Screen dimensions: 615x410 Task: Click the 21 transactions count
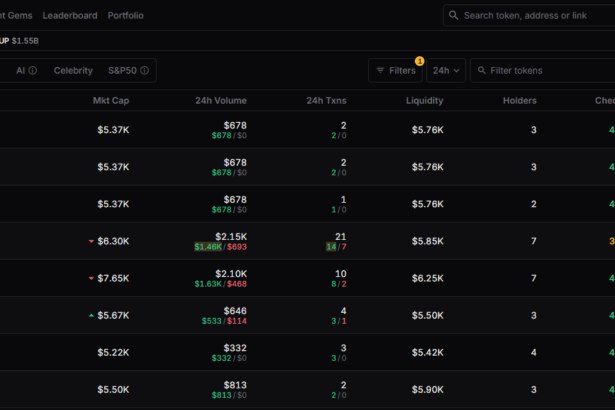(340, 237)
